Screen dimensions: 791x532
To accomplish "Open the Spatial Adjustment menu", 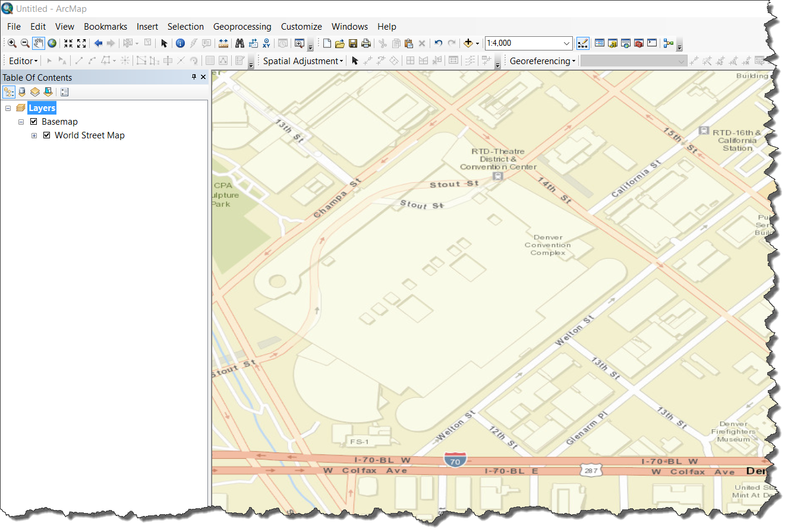I will point(303,61).
